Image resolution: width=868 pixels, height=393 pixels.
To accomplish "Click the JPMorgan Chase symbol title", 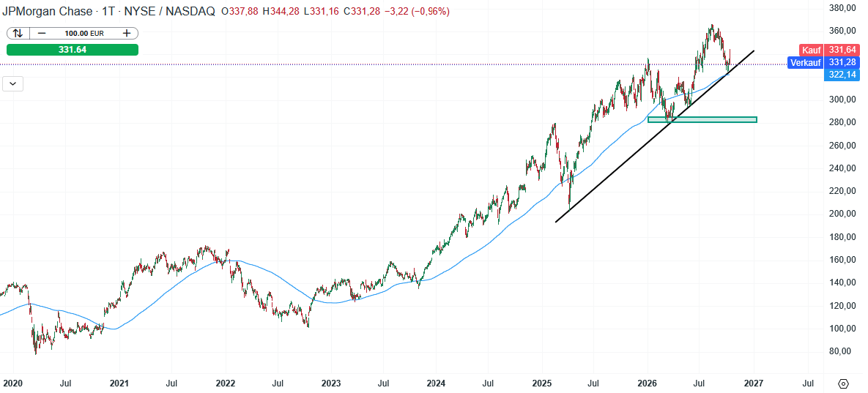I will click(48, 11).
